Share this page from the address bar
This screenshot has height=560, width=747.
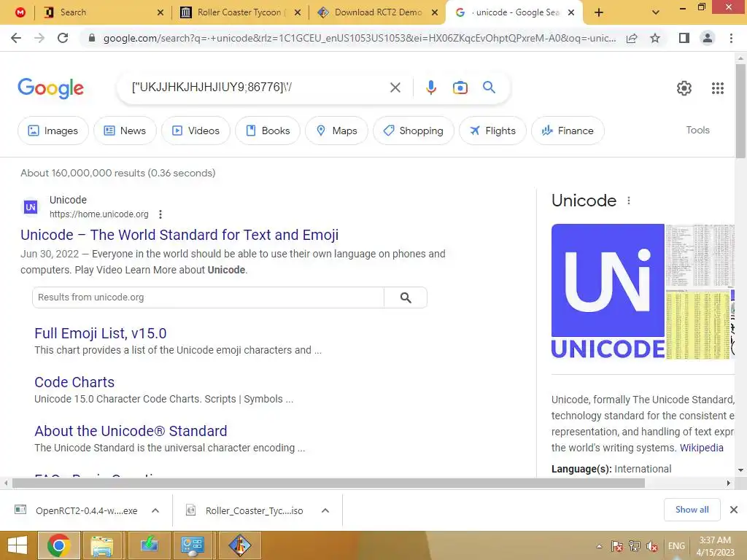632,38
